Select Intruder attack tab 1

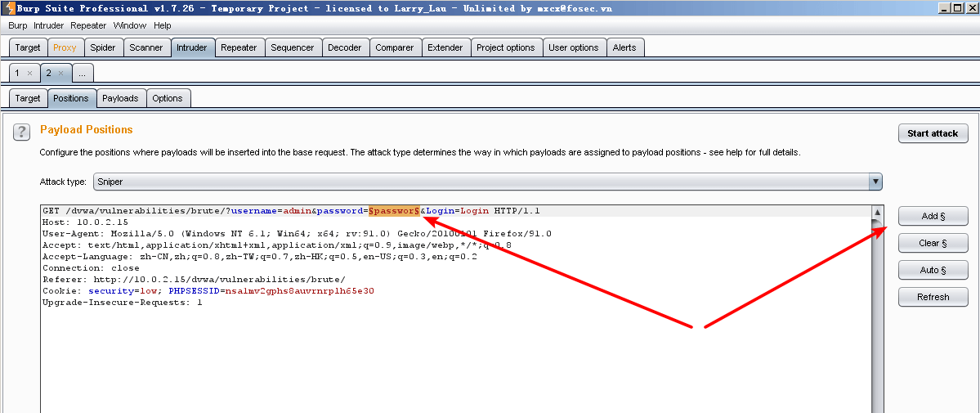(x=17, y=74)
